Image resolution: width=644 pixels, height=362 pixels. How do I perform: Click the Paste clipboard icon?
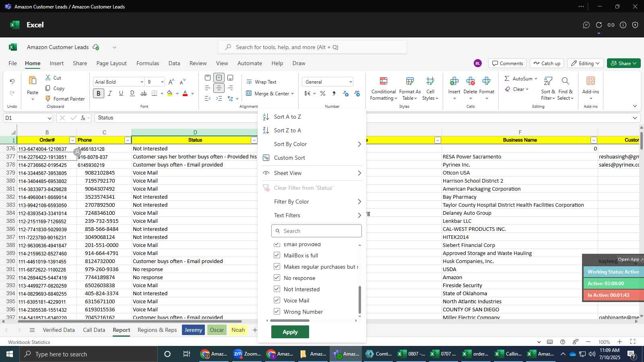[33, 80]
